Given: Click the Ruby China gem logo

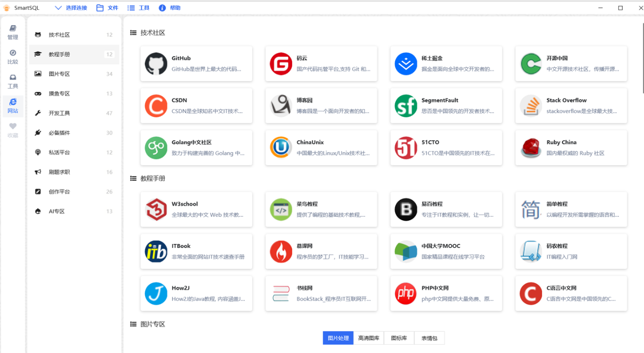Looking at the screenshot, I should point(531,148).
